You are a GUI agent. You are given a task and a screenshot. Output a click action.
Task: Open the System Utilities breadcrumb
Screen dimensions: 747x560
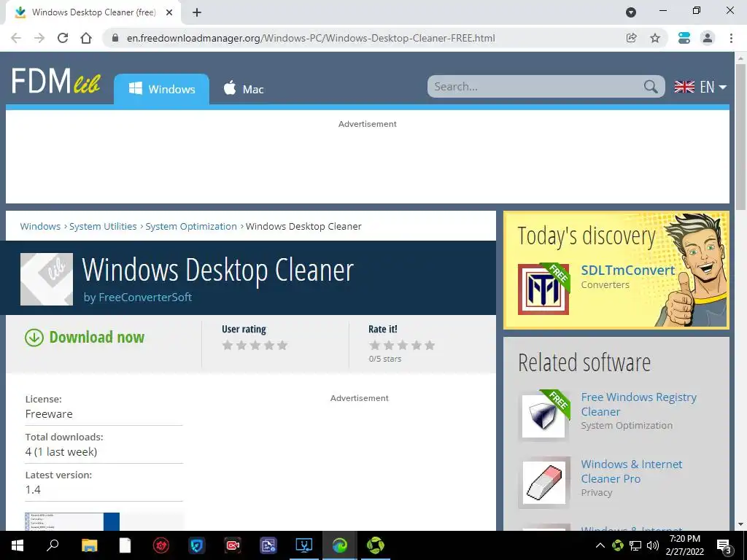(103, 226)
